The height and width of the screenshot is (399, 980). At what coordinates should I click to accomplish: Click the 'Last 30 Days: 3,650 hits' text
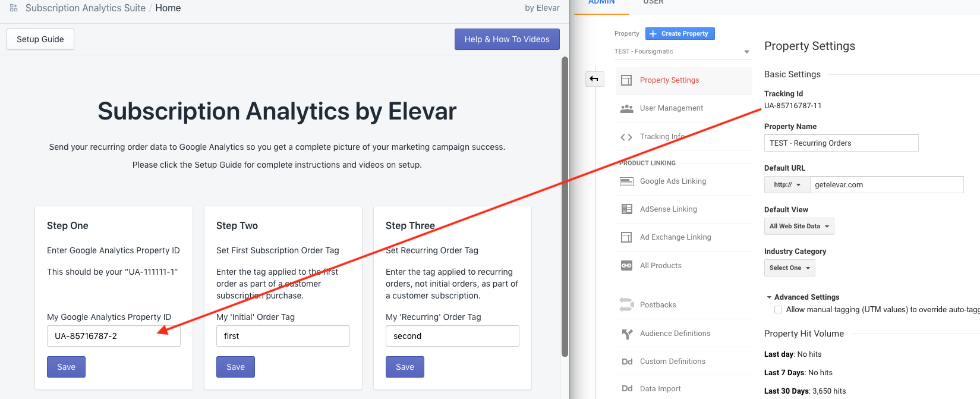(805, 391)
